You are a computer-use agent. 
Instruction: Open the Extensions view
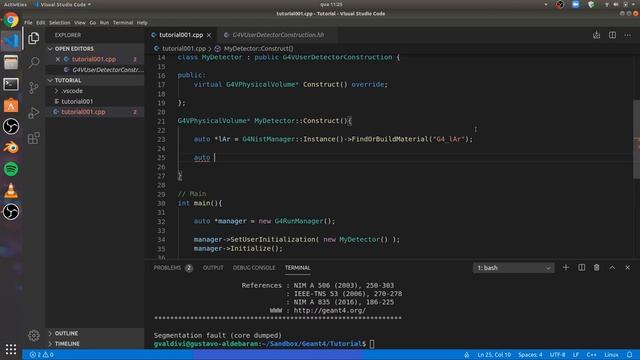point(34,138)
